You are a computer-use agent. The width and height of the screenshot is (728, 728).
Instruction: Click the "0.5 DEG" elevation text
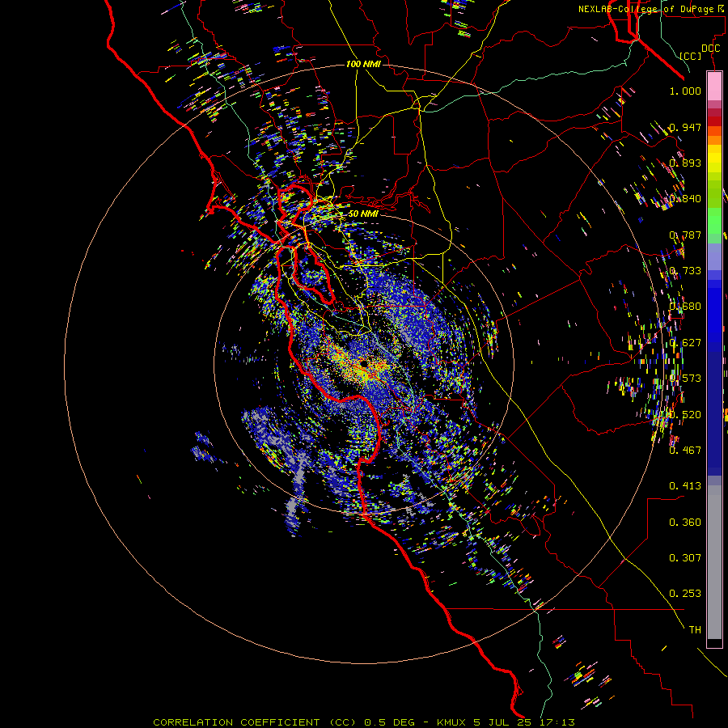[x=390, y=722]
